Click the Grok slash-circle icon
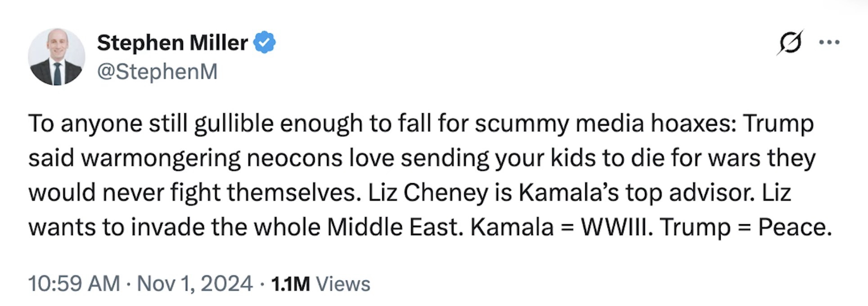 click(790, 43)
